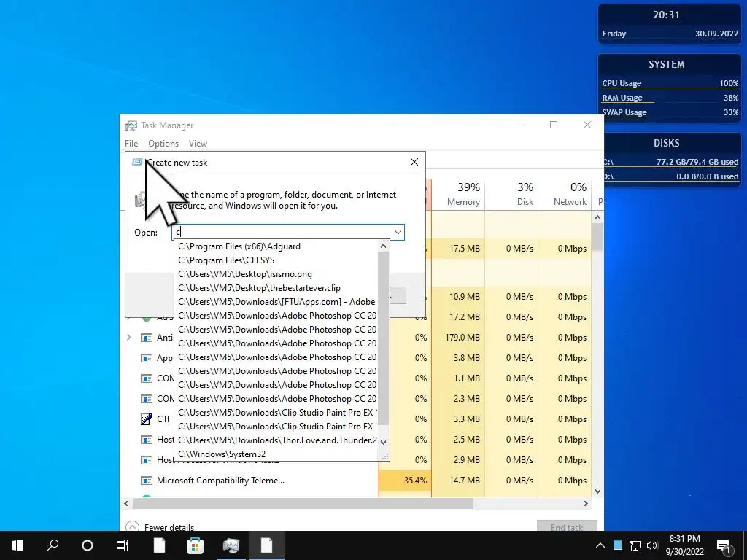Image resolution: width=747 pixels, height=560 pixels.
Task: Launch Cortana from the taskbar circle
Action: point(88,545)
